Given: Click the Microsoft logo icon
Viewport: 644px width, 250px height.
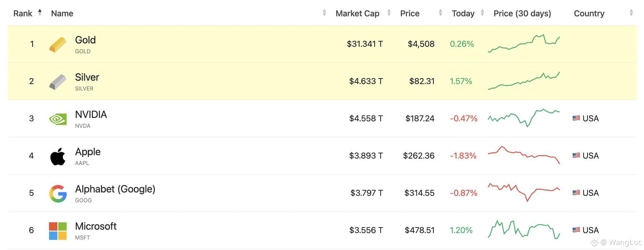Looking at the screenshot, I should pos(58,231).
